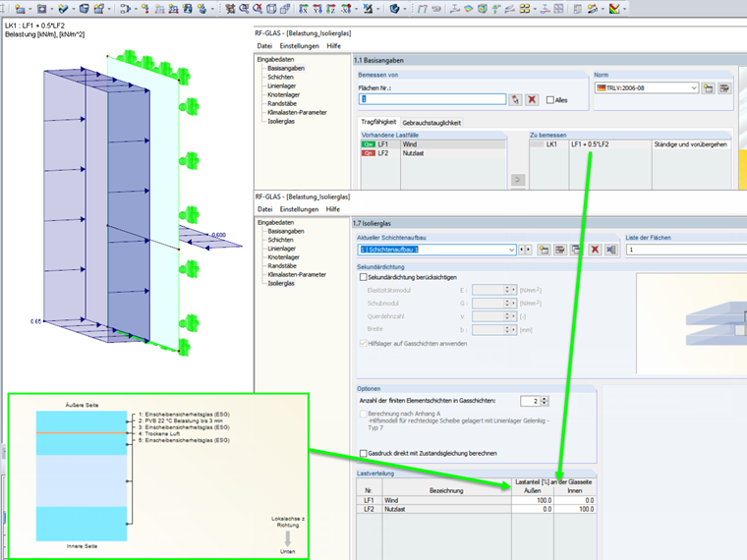Open dropdown arrow next to yellow window arrangement icon

point(535,9)
